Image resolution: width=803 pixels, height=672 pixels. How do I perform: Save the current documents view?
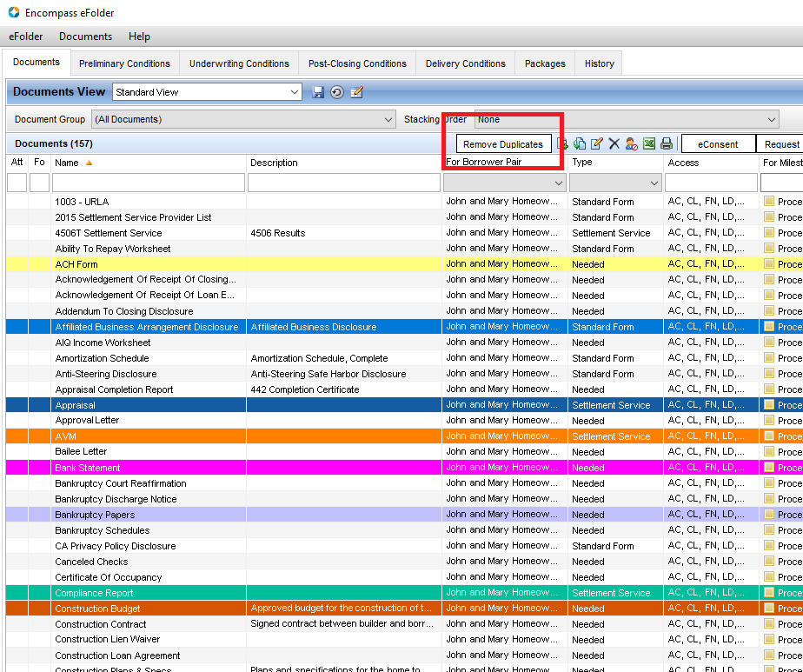(x=318, y=92)
